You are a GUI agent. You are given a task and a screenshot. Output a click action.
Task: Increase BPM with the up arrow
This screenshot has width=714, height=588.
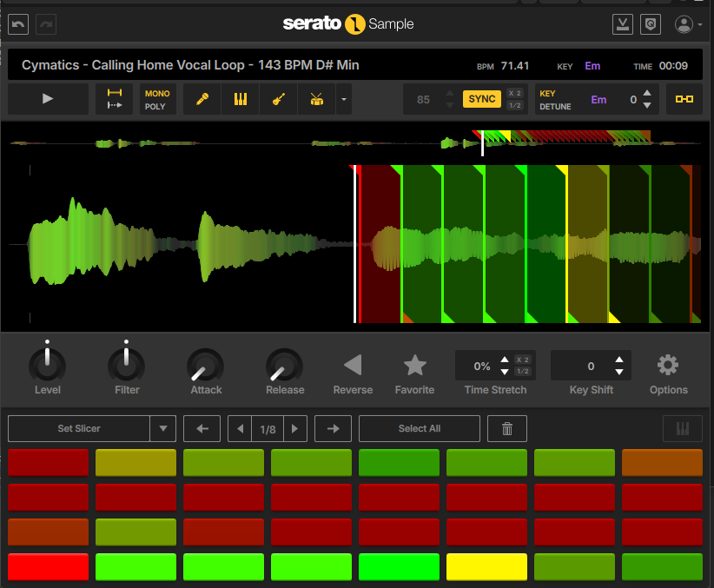[450, 93]
